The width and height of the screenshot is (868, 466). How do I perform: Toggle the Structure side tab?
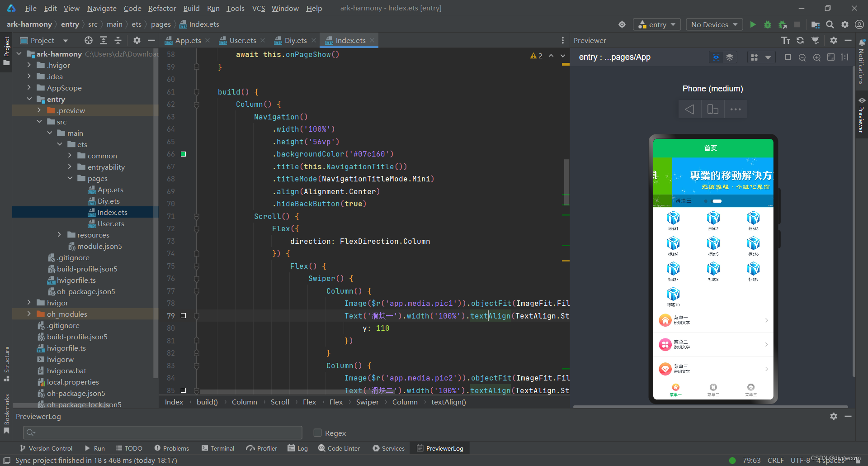point(7,364)
